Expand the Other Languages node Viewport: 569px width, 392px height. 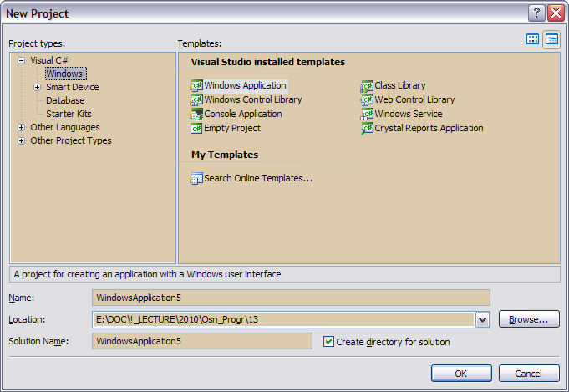[22, 127]
